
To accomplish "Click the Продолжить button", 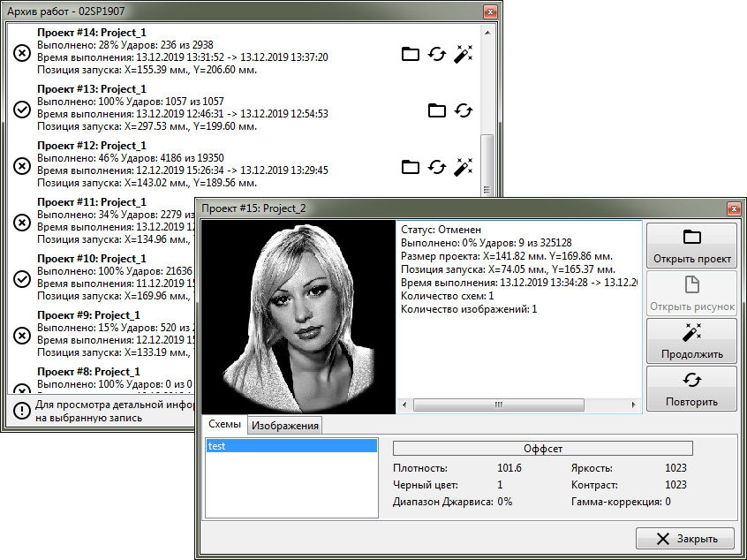I will click(x=691, y=341).
